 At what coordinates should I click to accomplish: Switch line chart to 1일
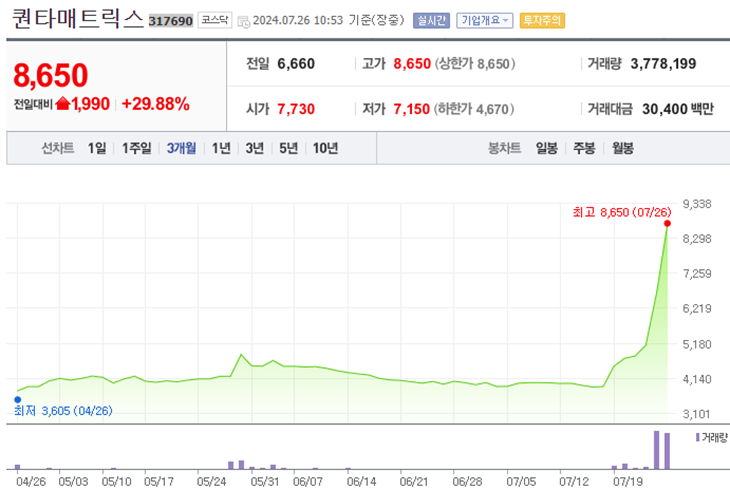[97, 148]
